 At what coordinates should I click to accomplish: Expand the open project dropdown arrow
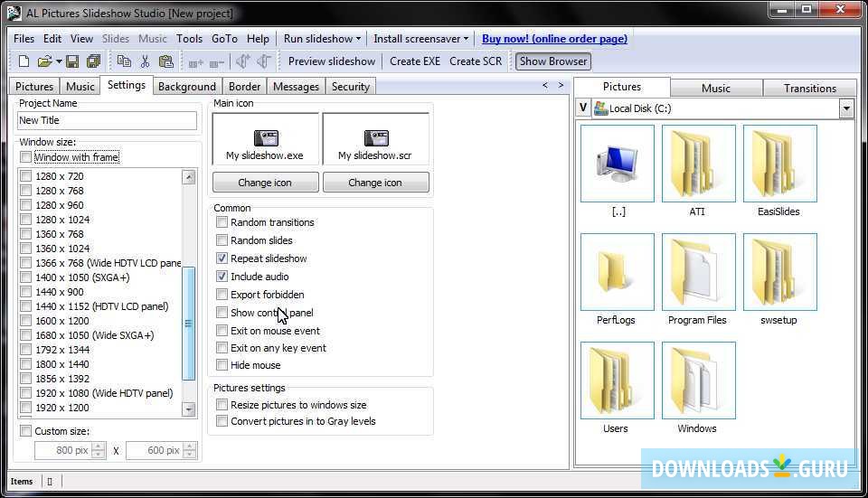[x=59, y=61]
